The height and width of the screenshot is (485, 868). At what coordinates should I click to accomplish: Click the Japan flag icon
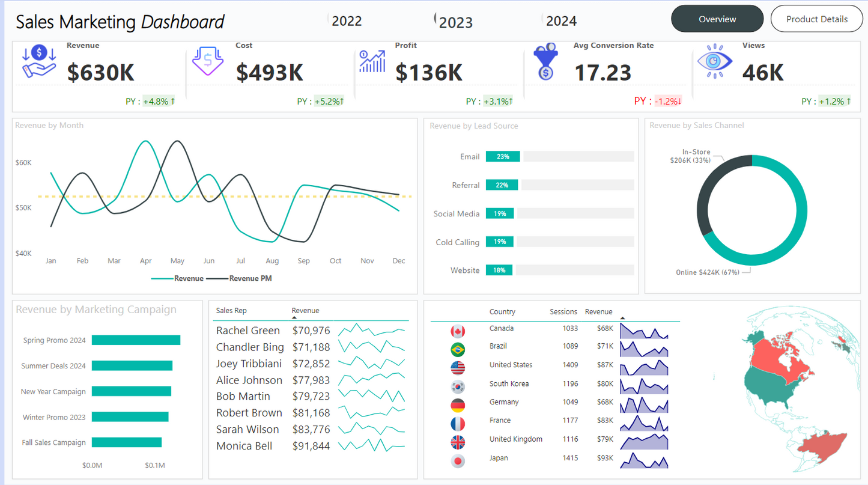pos(458,461)
